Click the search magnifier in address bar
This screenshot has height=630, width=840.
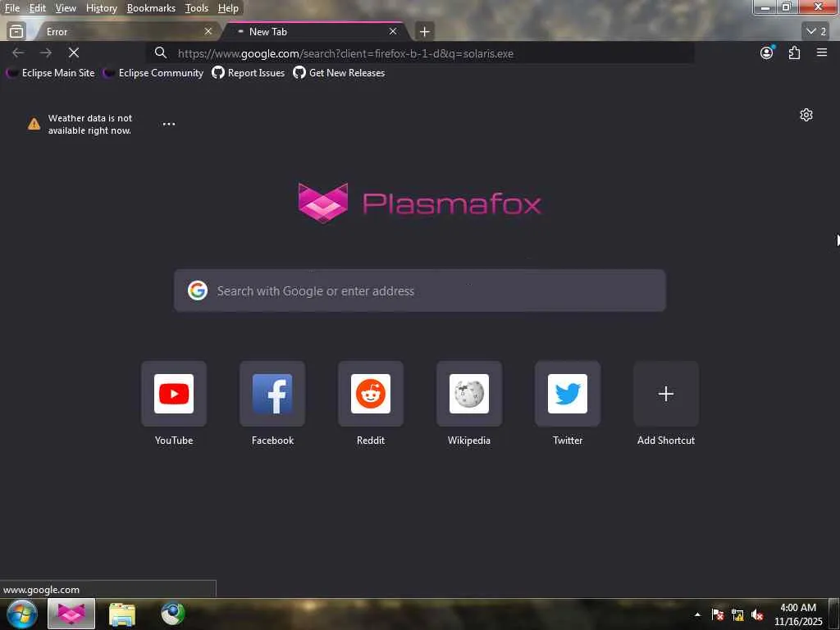pyautogui.click(x=160, y=52)
